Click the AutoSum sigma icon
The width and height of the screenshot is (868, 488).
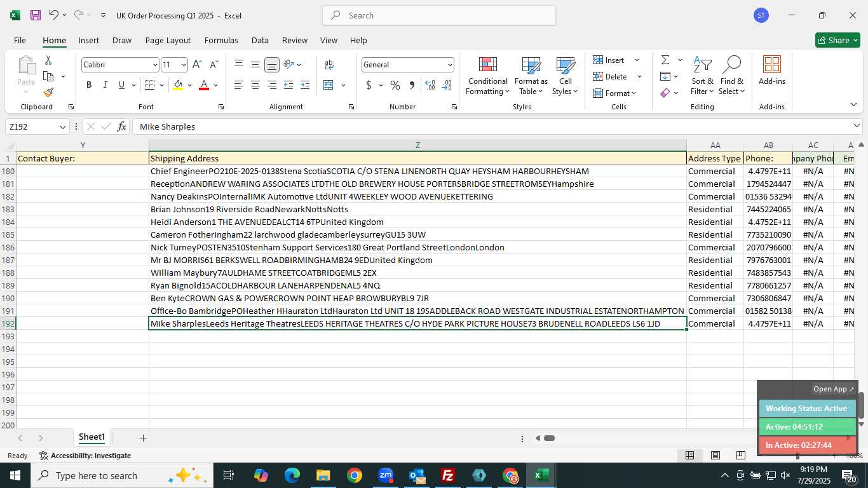(x=665, y=60)
